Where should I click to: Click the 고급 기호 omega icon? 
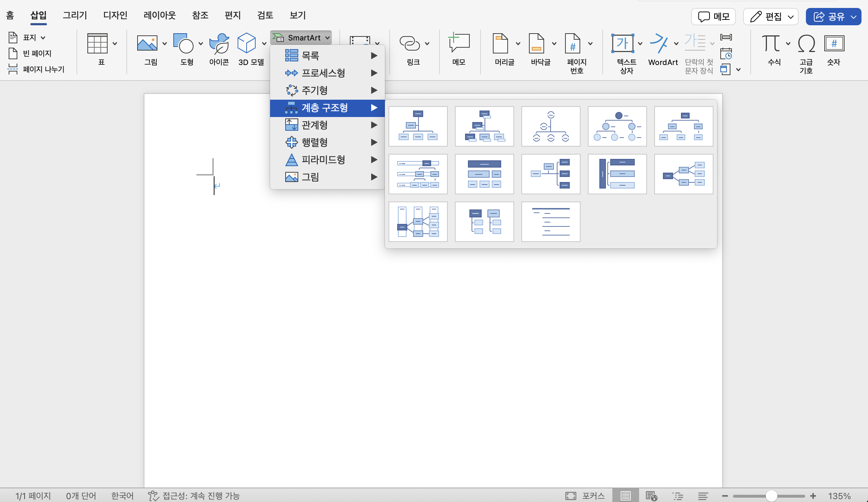[x=806, y=44]
